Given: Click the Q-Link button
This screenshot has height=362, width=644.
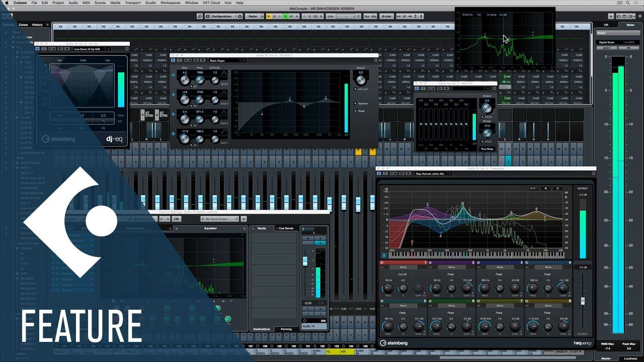Looking at the screenshot, I should 386,16.
